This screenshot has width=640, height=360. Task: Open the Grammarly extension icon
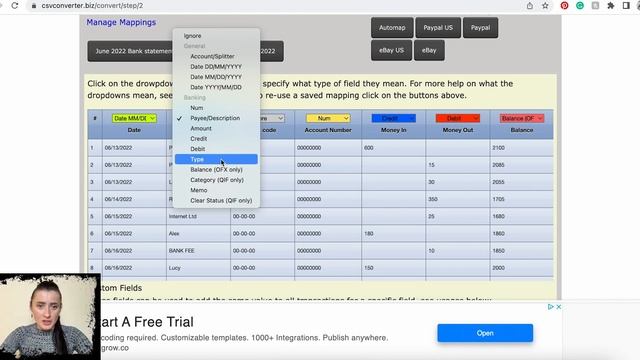pyautogui.click(x=580, y=6)
